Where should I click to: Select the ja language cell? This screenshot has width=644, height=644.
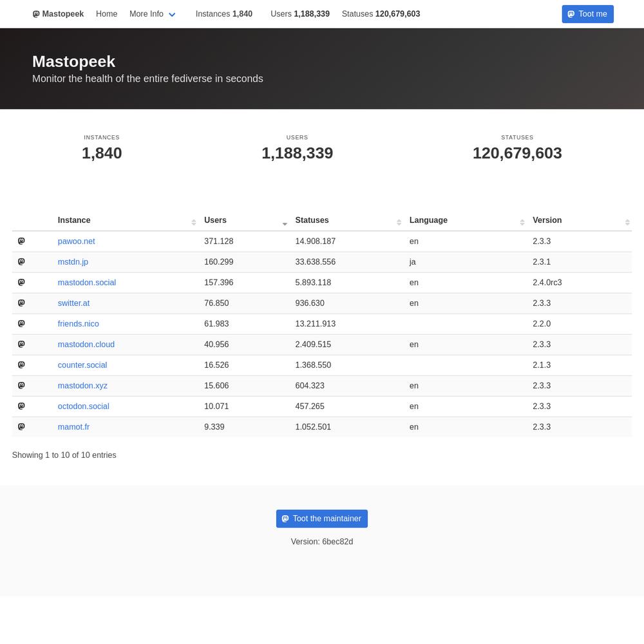coord(466,261)
